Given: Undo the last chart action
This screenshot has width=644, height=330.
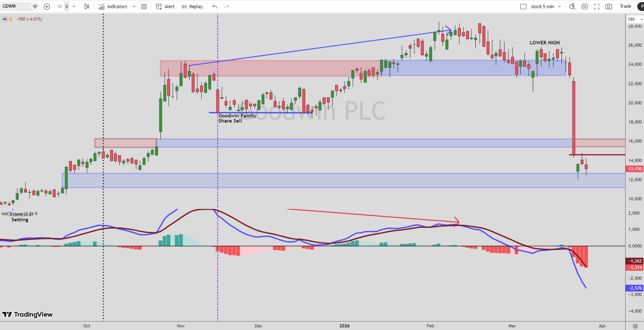Looking at the screenshot, I should 215,6.
